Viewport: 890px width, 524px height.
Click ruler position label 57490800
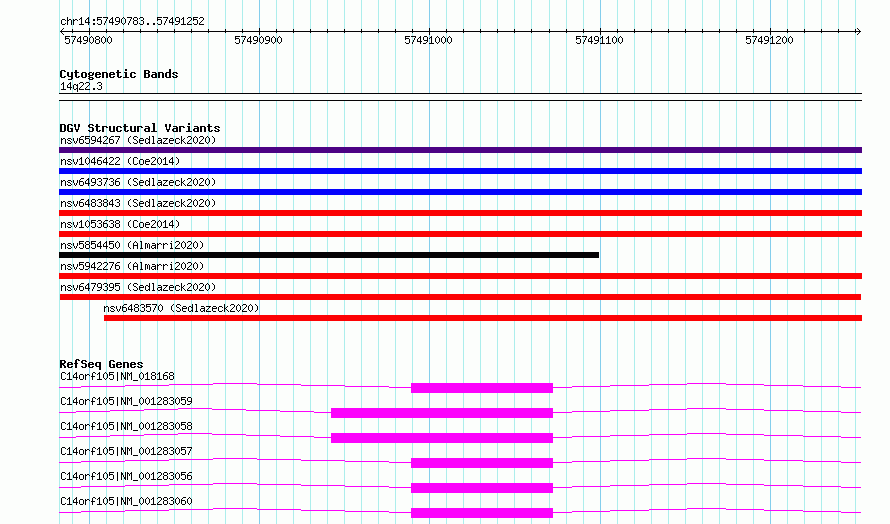[x=88, y=40]
